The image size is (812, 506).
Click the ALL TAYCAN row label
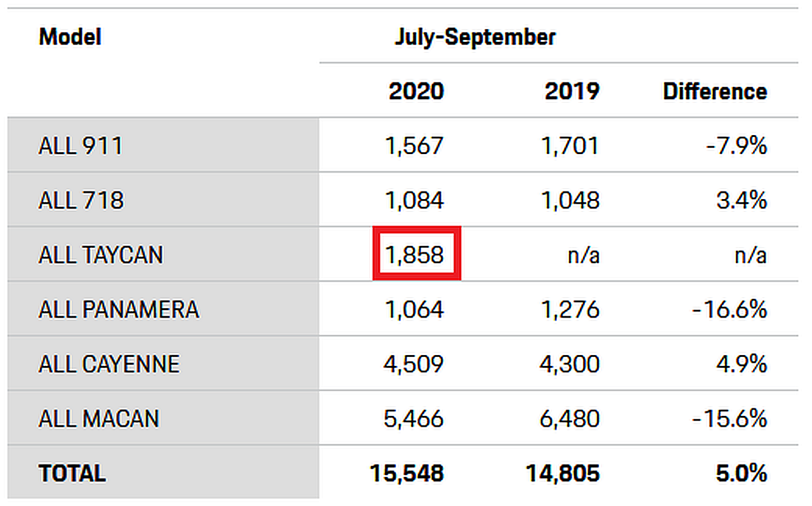(x=101, y=255)
